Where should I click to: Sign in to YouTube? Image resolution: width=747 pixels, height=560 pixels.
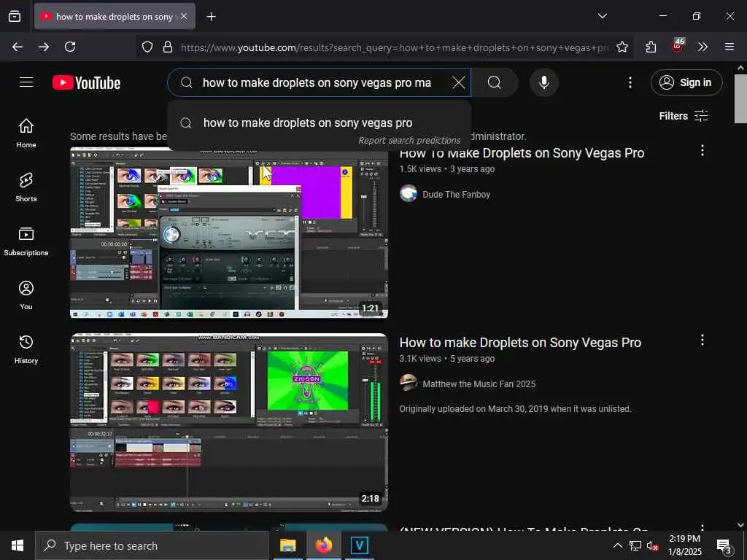(686, 82)
